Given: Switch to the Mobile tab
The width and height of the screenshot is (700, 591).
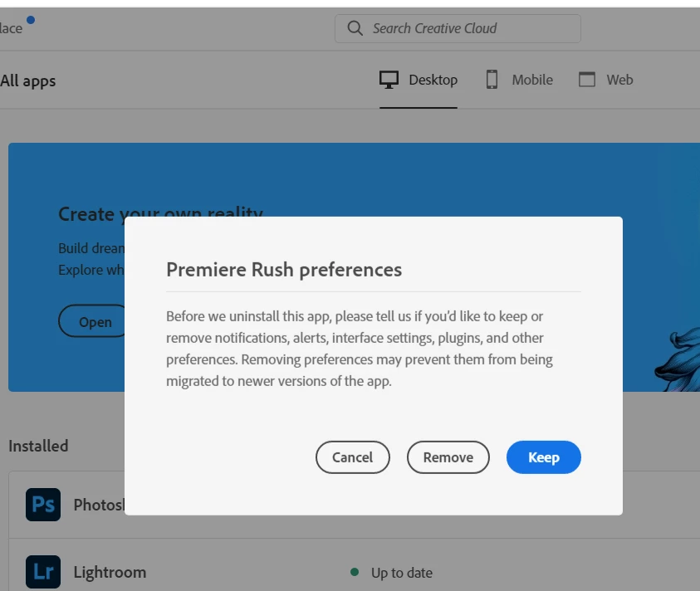Looking at the screenshot, I should click(519, 80).
